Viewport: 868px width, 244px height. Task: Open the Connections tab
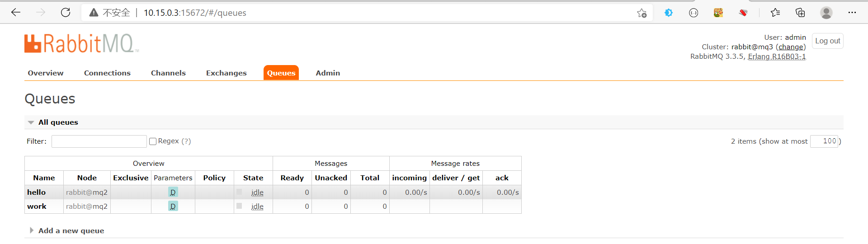pos(107,73)
